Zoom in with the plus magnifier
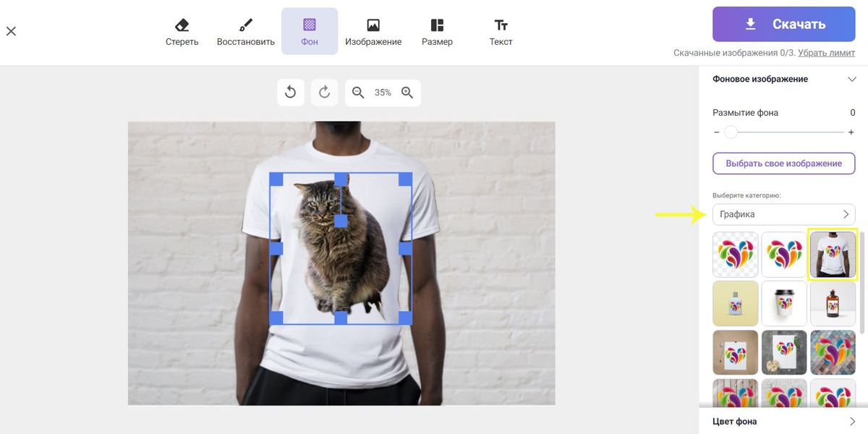This screenshot has width=868, height=434. click(x=407, y=93)
